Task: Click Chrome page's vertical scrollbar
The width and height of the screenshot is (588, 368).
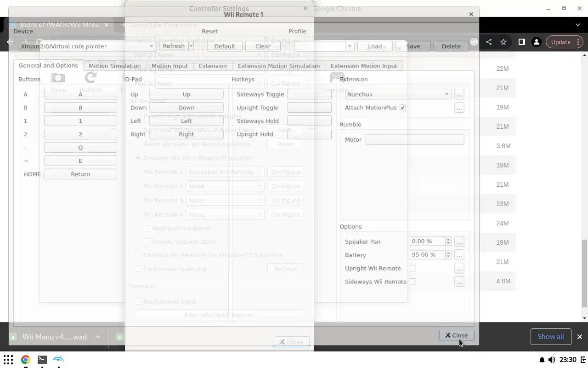Action: 584,274
